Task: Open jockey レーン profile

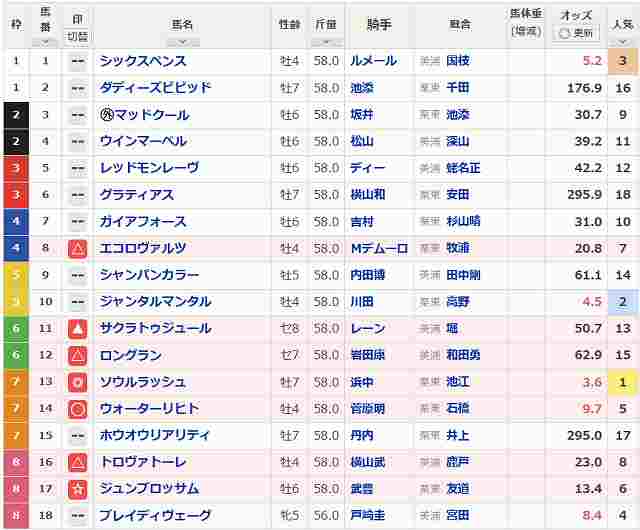Action: [x=368, y=328]
